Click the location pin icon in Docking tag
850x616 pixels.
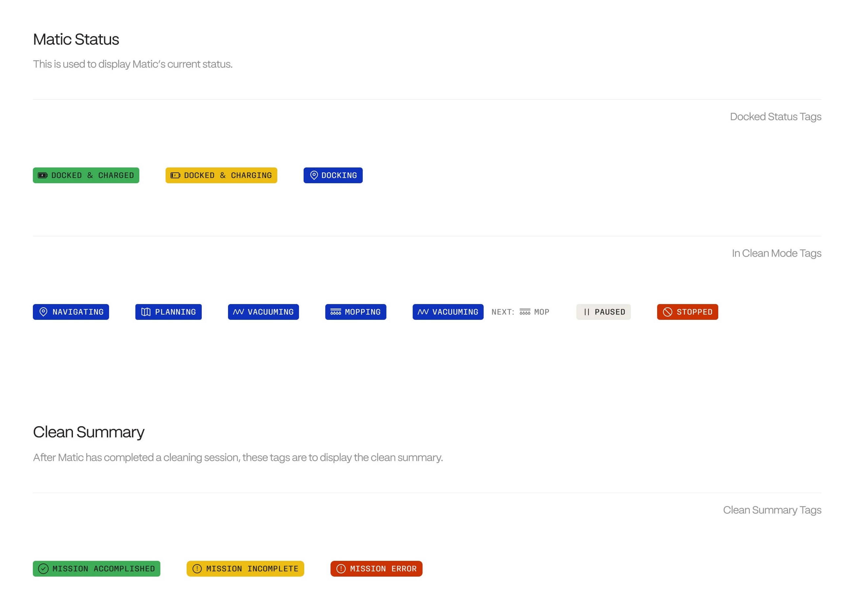coord(314,175)
